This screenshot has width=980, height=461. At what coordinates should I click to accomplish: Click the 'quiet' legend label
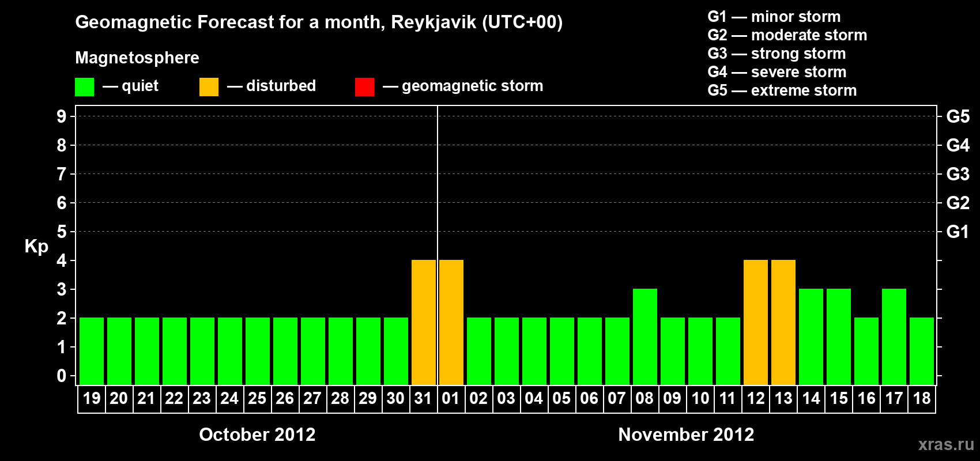pos(140,86)
